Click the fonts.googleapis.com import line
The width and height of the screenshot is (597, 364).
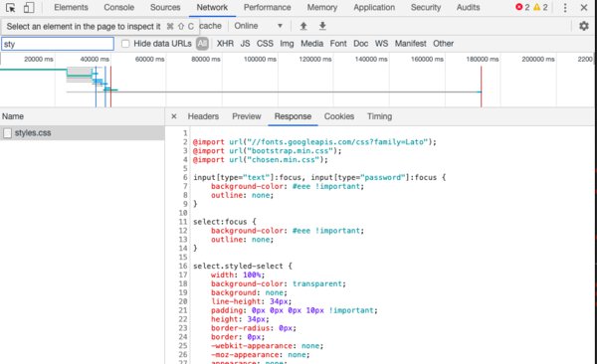[x=314, y=142]
